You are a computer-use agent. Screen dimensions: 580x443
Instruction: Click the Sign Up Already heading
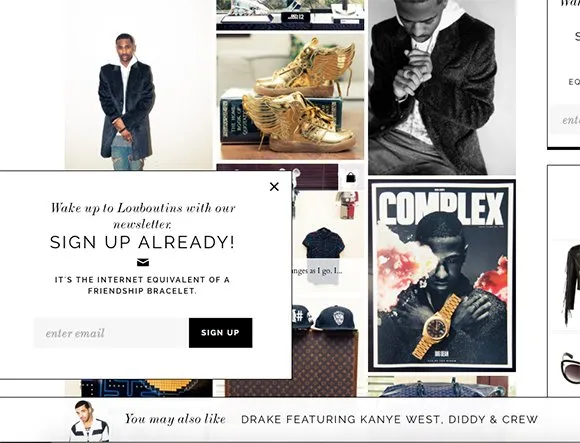click(142, 242)
